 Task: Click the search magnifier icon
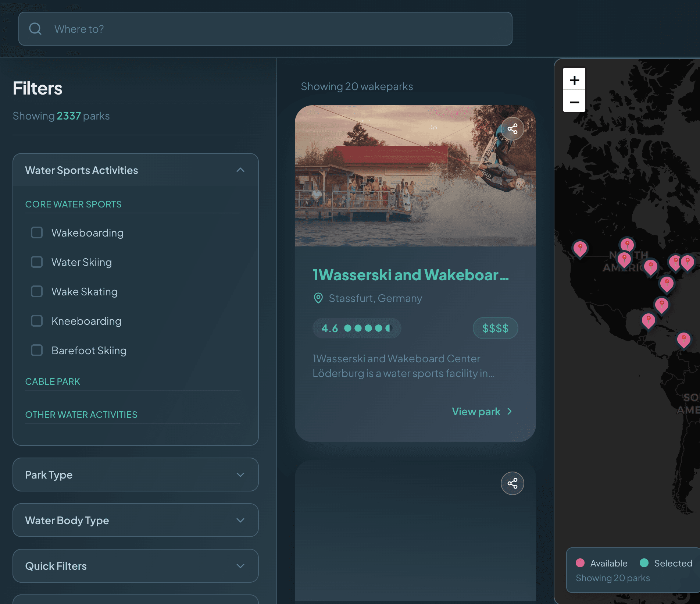tap(36, 29)
